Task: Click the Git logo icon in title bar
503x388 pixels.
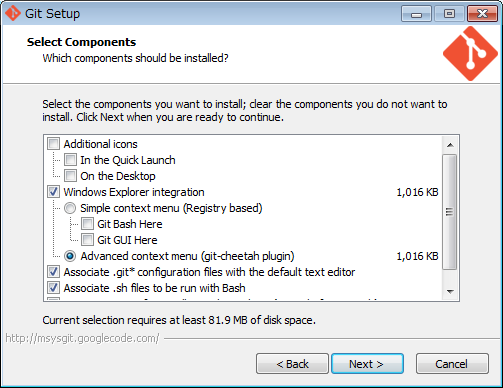Action: (x=13, y=13)
